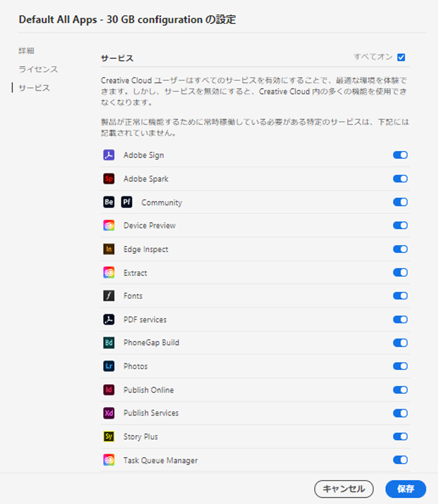Click the Story Plus label
Viewport: 438px width, 504px height.
(x=141, y=437)
